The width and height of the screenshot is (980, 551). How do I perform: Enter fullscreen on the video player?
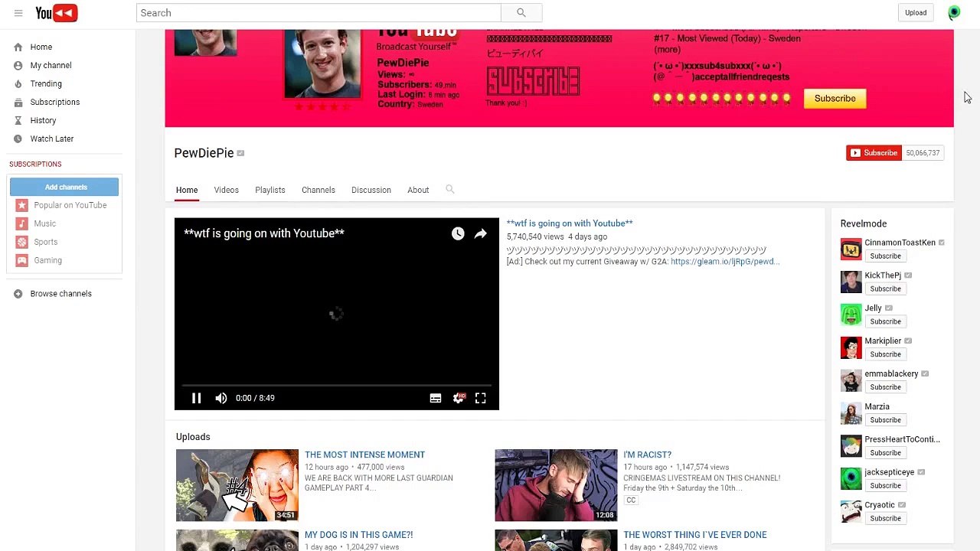[481, 398]
